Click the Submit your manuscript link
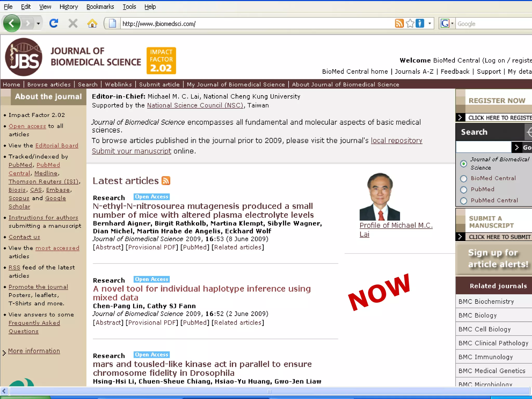Viewport: 532px width, 399px height. click(x=131, y=151)
